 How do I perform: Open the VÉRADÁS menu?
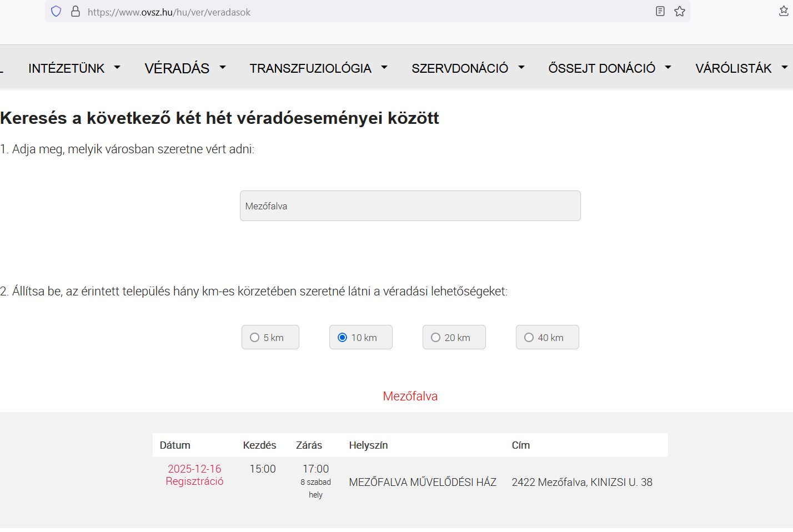(x=177, y=68)
